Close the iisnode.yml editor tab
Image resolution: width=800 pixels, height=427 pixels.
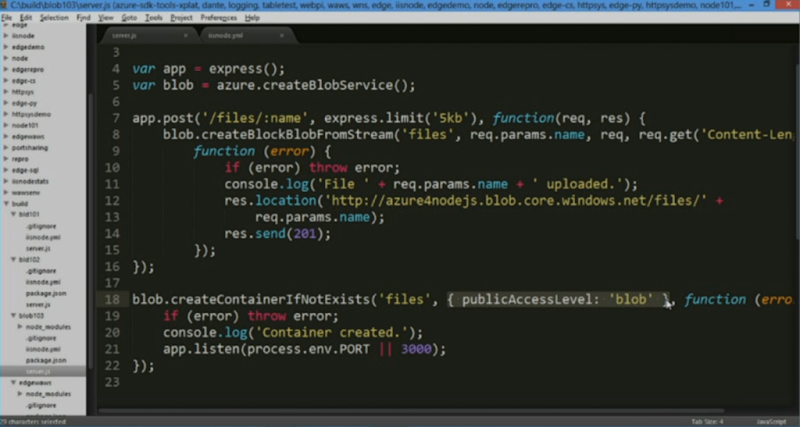[282, 36]
